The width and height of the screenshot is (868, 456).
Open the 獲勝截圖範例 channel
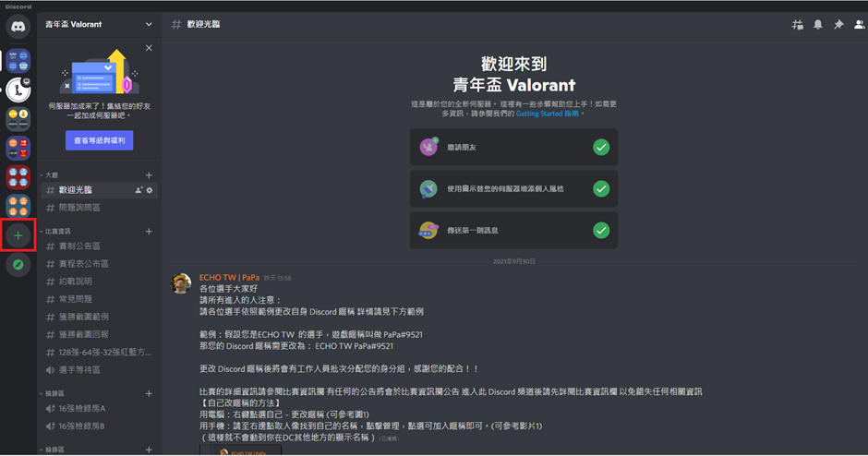100,318
